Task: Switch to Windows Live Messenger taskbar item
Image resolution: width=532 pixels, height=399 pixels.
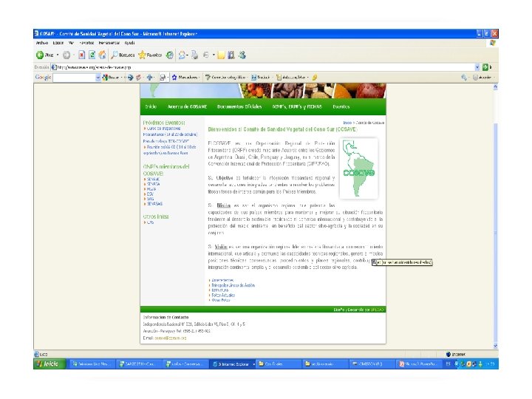Action: [91, 364]
